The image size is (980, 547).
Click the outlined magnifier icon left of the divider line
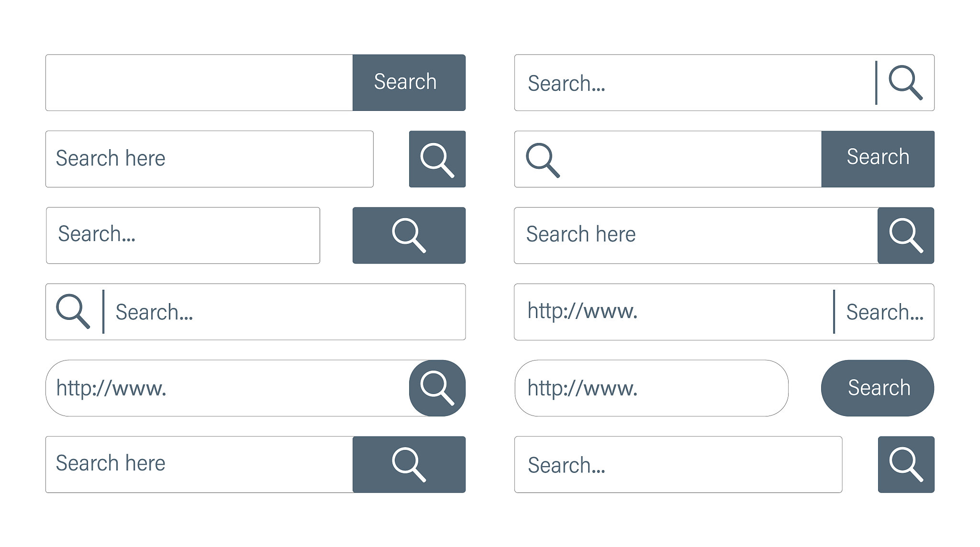(x=73, y=311)
